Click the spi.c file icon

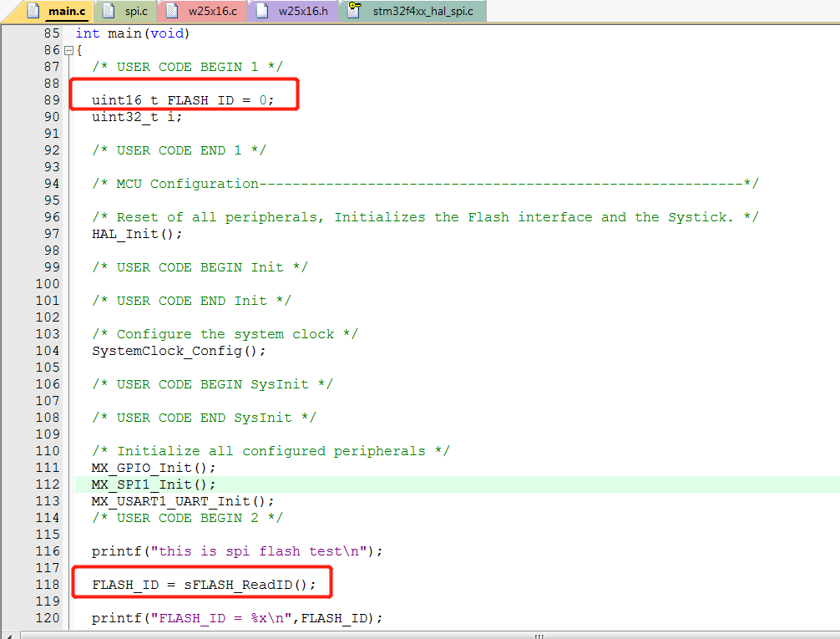pos(109,10)
